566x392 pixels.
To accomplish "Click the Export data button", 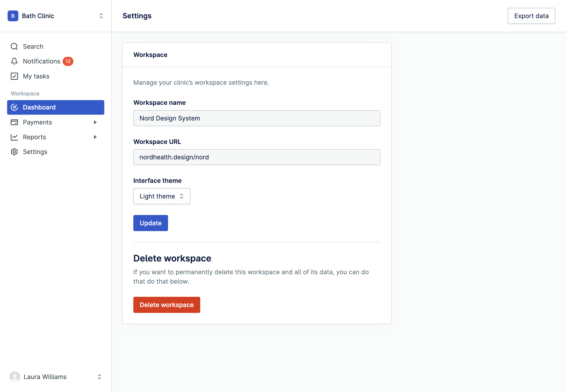I will tap(531, 16).
